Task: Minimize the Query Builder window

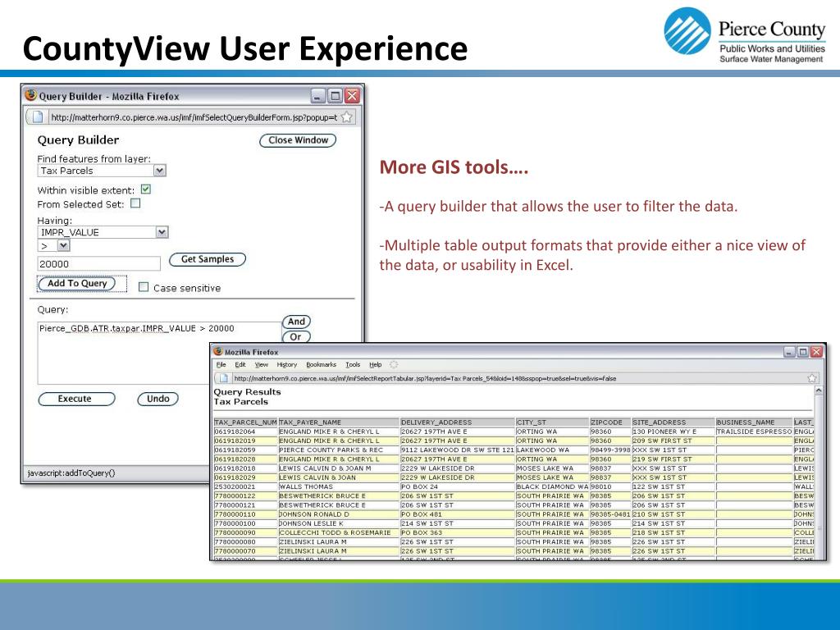Action: (x=318, y=96)
